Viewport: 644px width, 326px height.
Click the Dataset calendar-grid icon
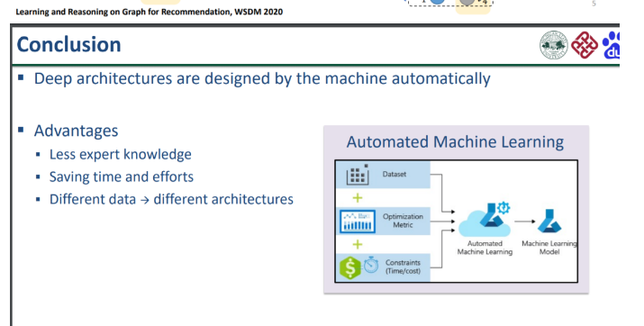coord(358,175)
